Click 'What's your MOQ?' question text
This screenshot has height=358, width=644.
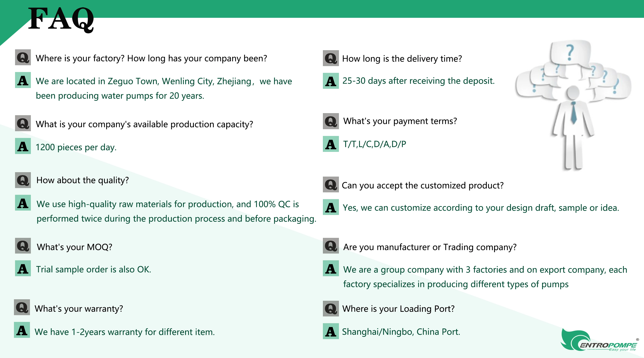[x=75, y=247]
